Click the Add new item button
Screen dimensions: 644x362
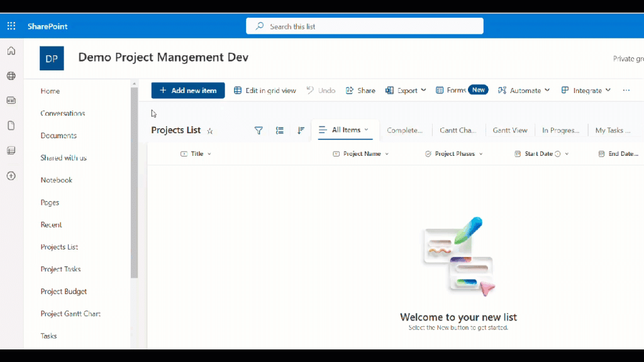click(187, 90)
